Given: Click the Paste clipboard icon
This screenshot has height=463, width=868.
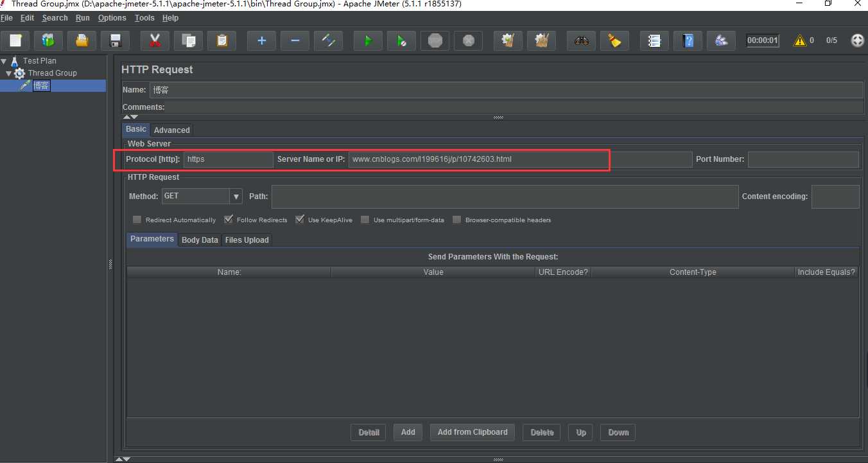Looking at the screenshot, I should [221, 41].
